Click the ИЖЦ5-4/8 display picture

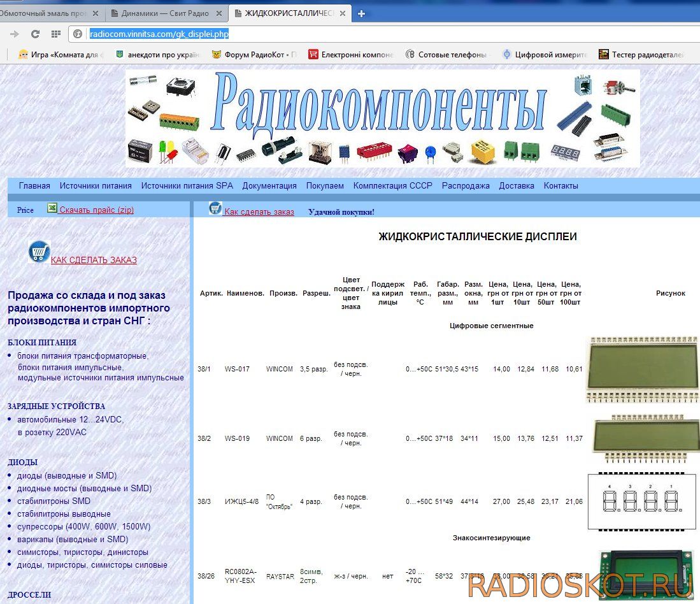642,501
